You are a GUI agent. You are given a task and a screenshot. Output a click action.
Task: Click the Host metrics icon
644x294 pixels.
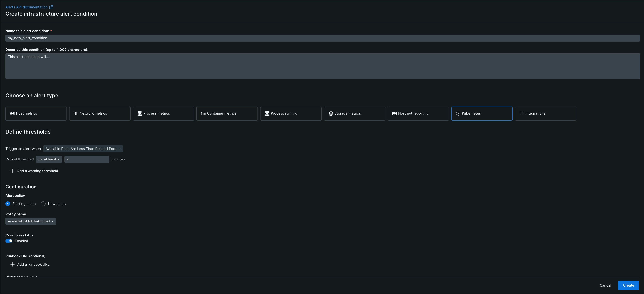tap(12, 113)
